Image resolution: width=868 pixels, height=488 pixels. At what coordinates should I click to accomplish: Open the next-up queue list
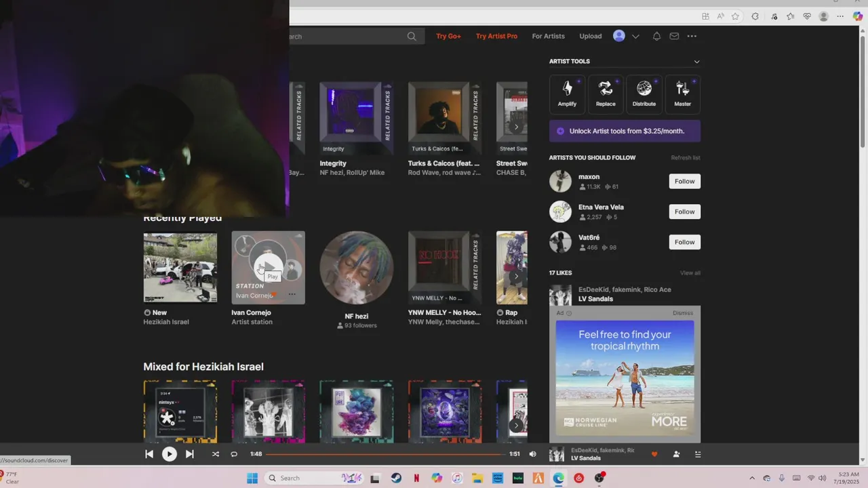point(698,454)
